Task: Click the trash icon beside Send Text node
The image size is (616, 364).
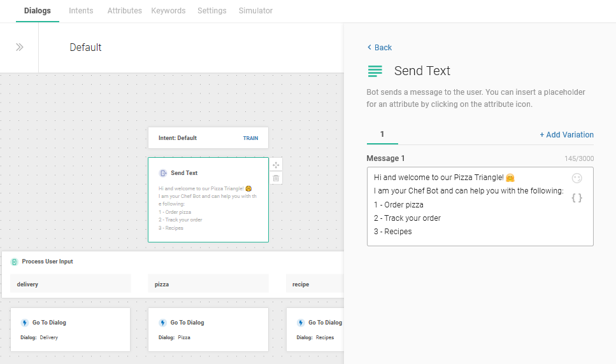Action: [276, 178]
